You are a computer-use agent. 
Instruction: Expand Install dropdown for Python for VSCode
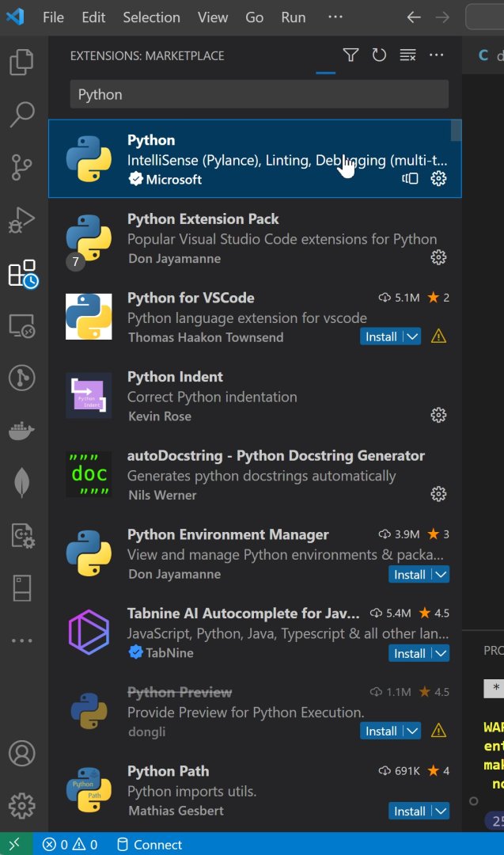tap(412, 336)
